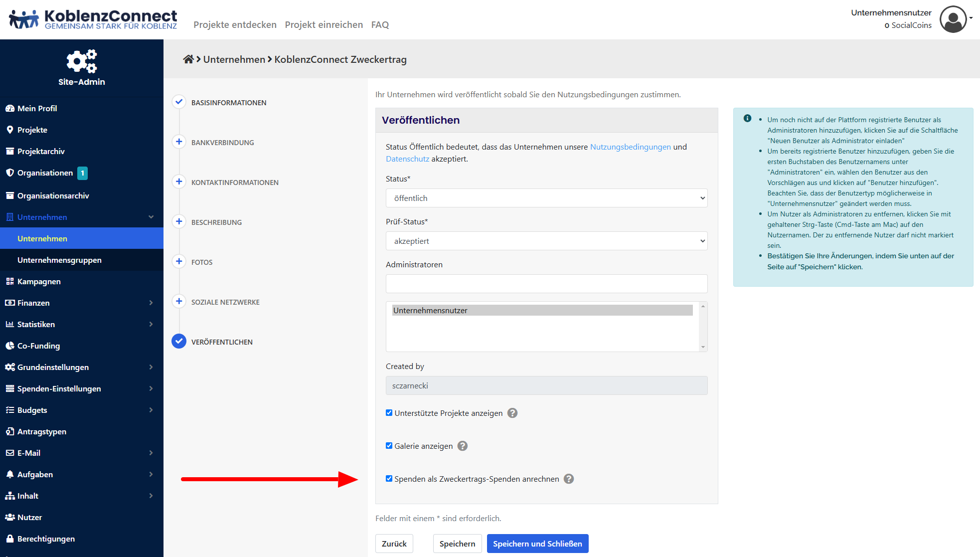This screenshot has height=557, width=980.
Task: Open the Prüf-Status dropdown
Action: 546,241
